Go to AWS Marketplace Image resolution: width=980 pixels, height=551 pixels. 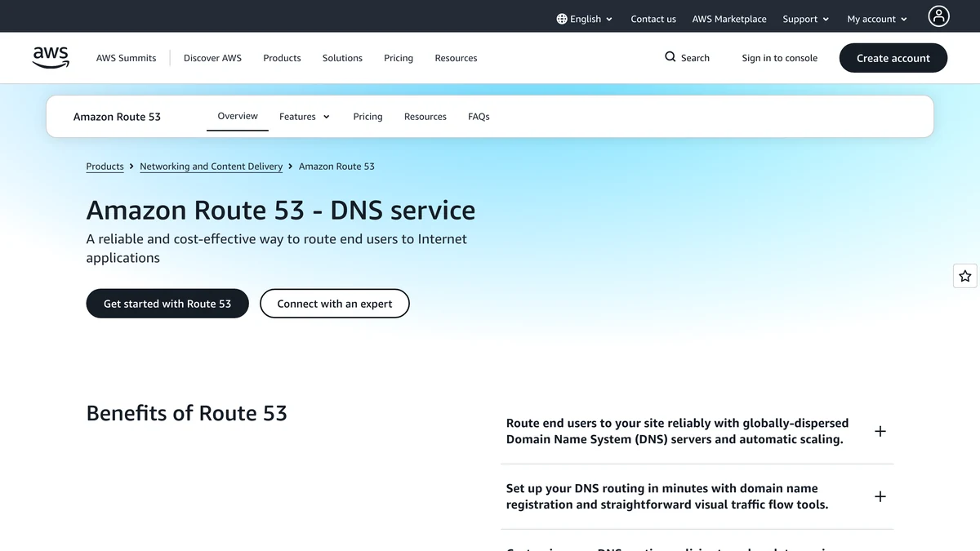click(x=729, y=19)
